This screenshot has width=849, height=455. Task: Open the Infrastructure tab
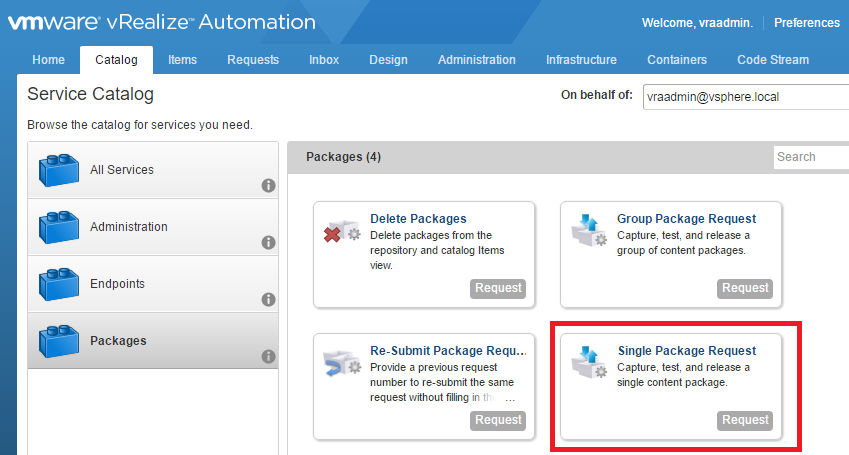coord(581,60)
